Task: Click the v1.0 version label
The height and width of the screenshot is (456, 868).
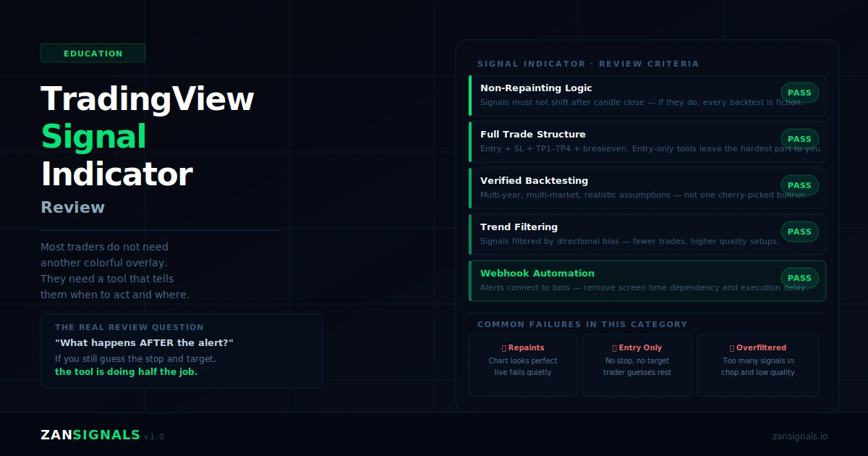Action: coord(154,436)
